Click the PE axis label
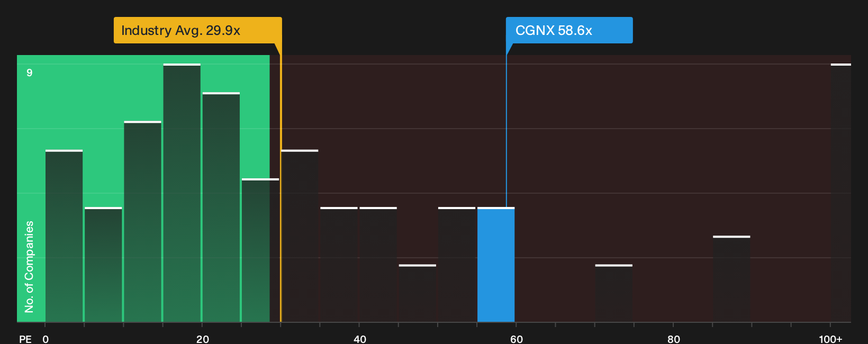This screenshot has width=868, height=344. pyautogui.click(x=25, y=339)
